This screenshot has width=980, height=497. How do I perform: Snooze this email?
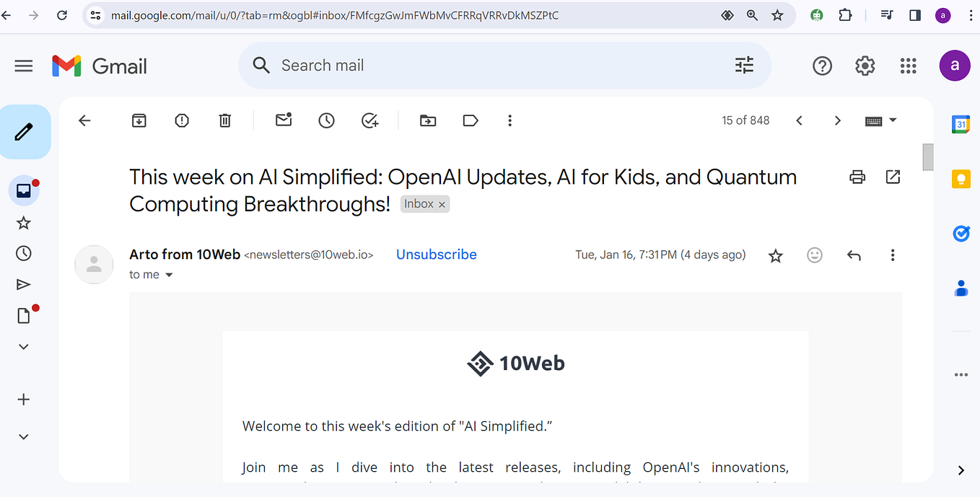(x=326, y=120)
